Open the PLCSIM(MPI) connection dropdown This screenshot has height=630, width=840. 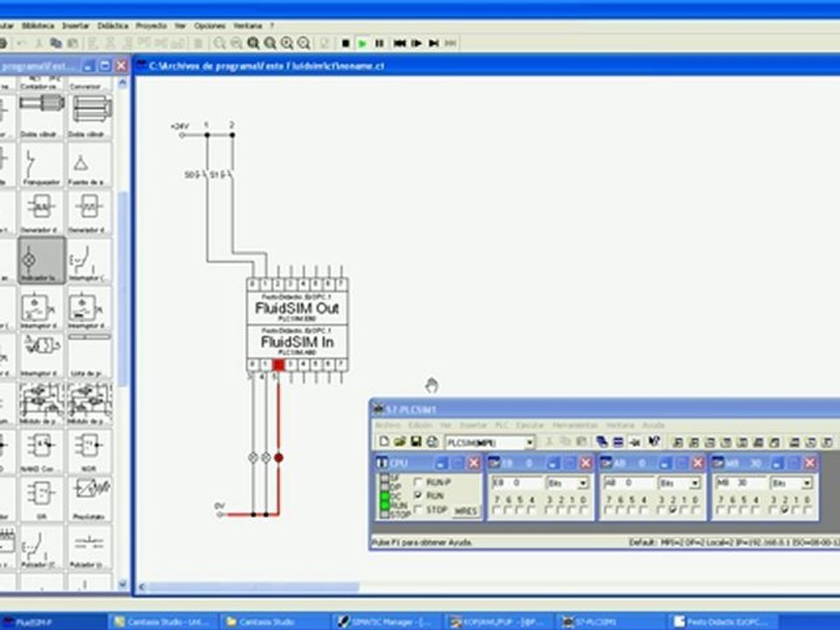tap(529, 443)
